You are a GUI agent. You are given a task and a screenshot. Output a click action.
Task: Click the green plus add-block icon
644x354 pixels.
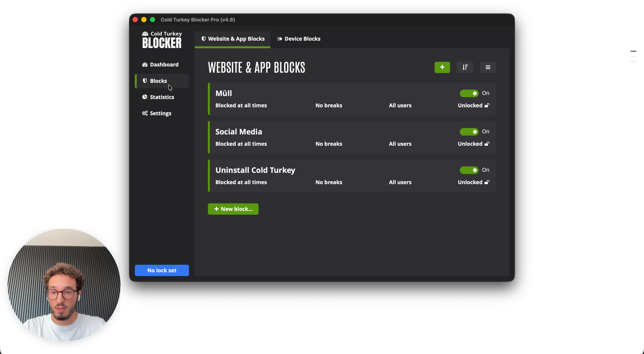click(x=442, y=67)
